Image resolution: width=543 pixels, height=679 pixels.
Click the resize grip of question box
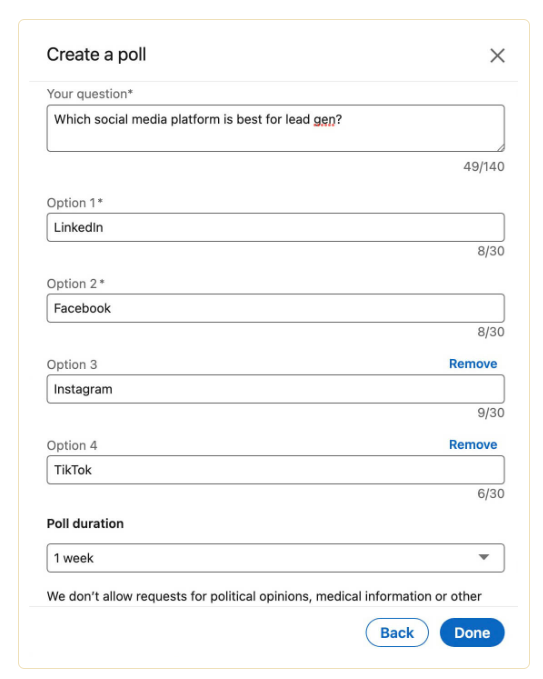click(x=501, y=148)
